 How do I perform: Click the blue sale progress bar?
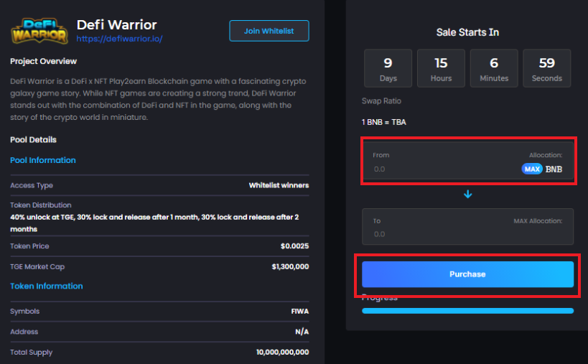[x=467, y=311]
